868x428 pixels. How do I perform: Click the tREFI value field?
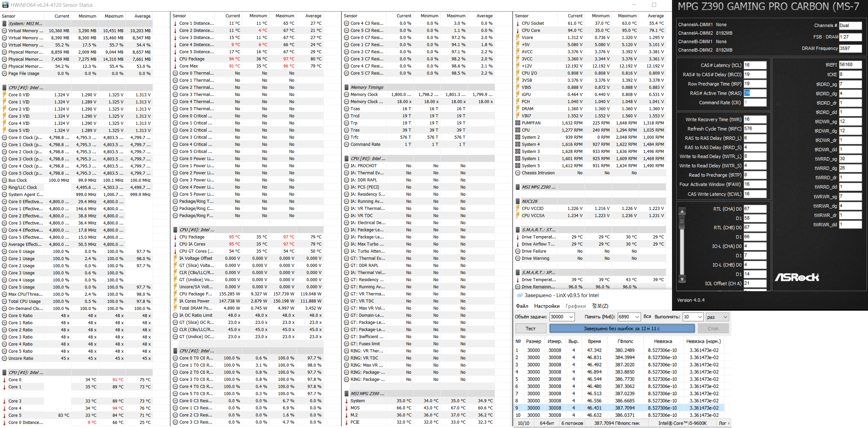850,65
